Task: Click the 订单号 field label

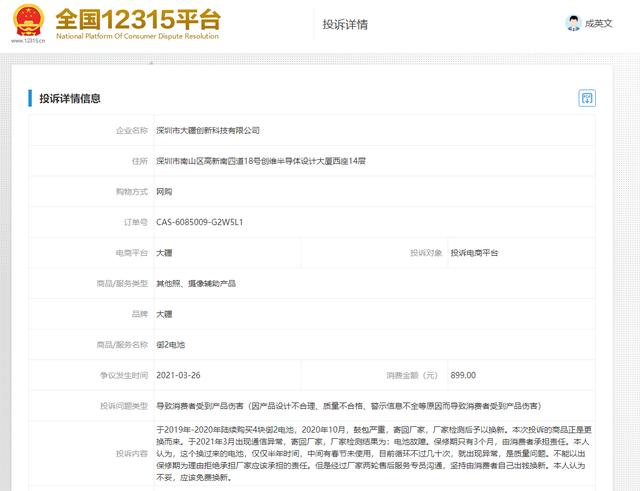Action: coord(136,222)
